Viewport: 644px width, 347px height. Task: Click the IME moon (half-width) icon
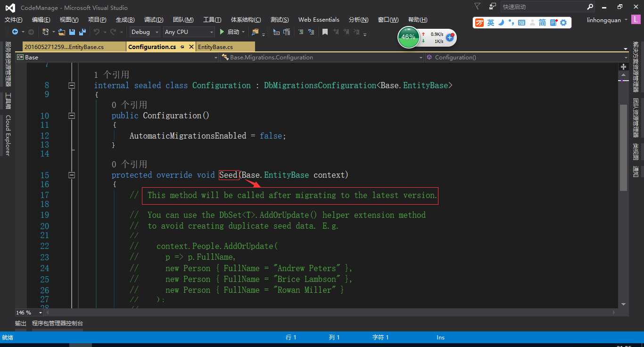tap(502, 23)
